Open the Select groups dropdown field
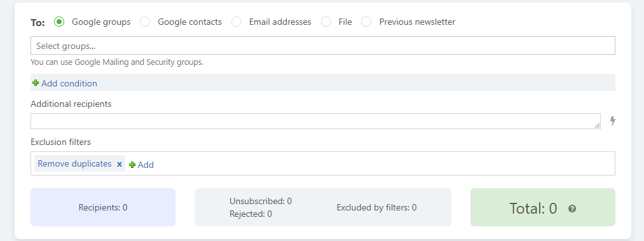Viewport: 644px width, 241px height. (x=323, y=46)
